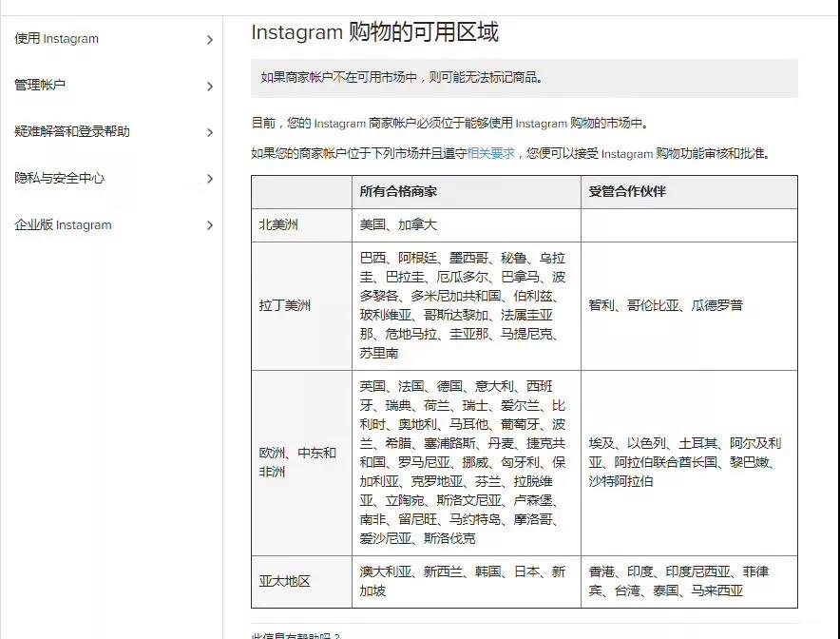Open 疑难解答和登录帮助 in the sidebar
Screen dimensions: 840x639
72,132
